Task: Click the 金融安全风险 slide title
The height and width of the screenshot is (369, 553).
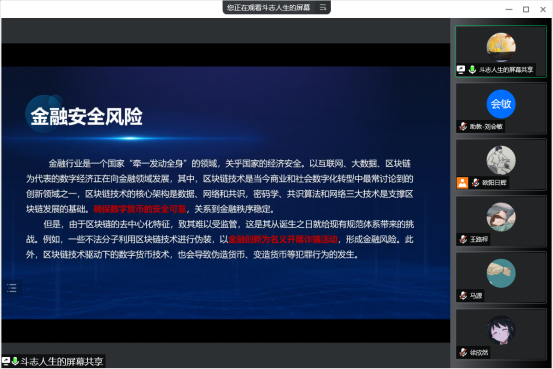Action: (x=86, y=116)
